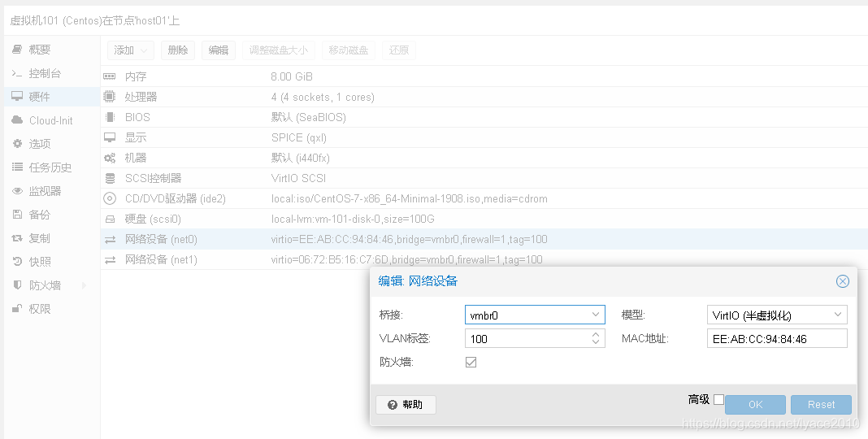Select the 硬盘 (scsi0) row
This screenshot has width=868, height=439.
pos(484,219)
